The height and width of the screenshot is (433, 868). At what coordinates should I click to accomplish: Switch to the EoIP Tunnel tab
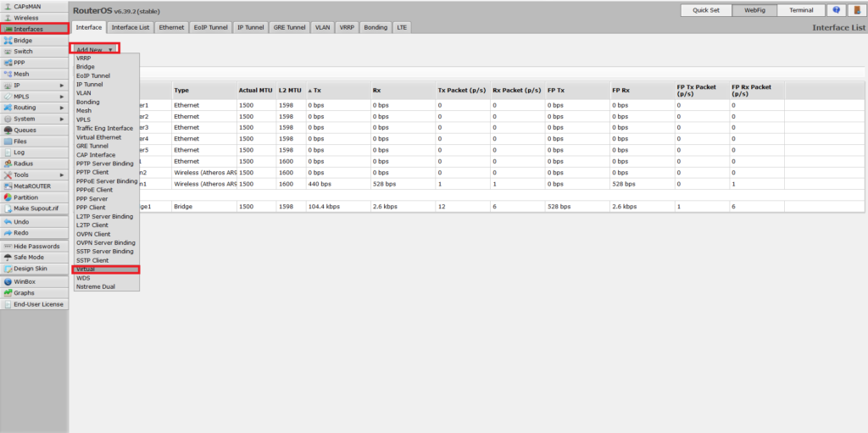point(210,27)
